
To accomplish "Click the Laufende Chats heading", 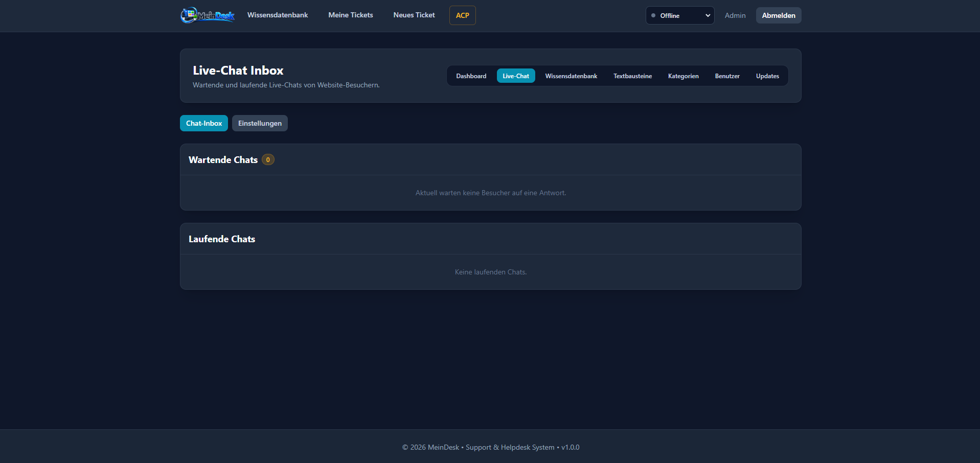I will click(x=222, y=239).
